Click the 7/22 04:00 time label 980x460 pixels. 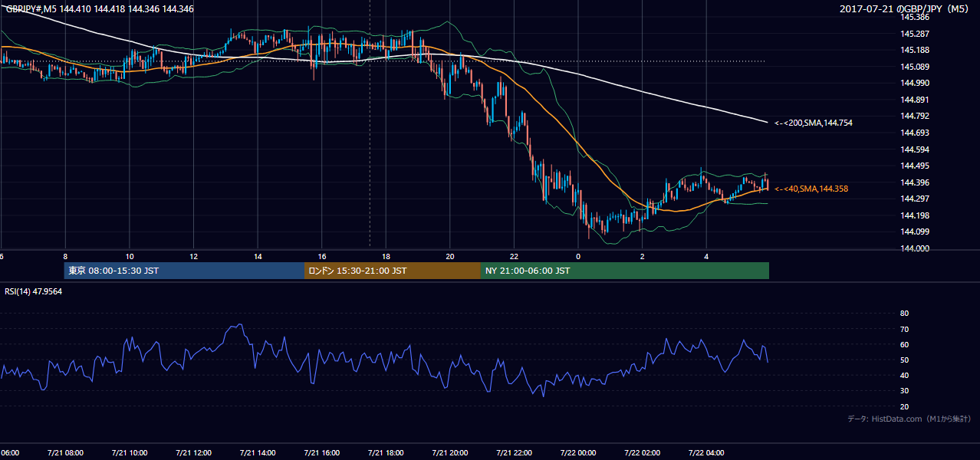point(706,453)
